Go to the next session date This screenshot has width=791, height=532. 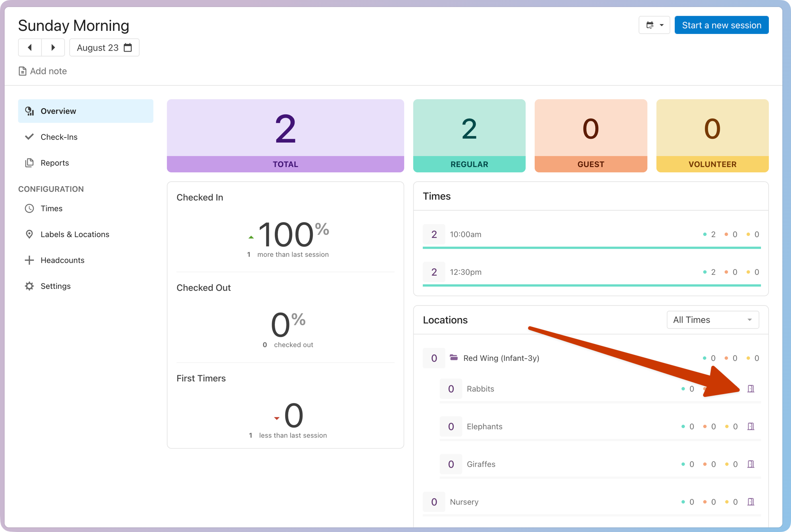(x=53, y=47)
